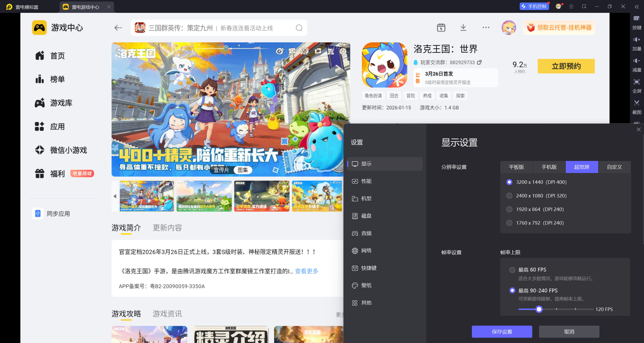The height and width of the screenshot is (343, 644).
Task: Select 2400 x 1080 resolution option
Action: 509,196
